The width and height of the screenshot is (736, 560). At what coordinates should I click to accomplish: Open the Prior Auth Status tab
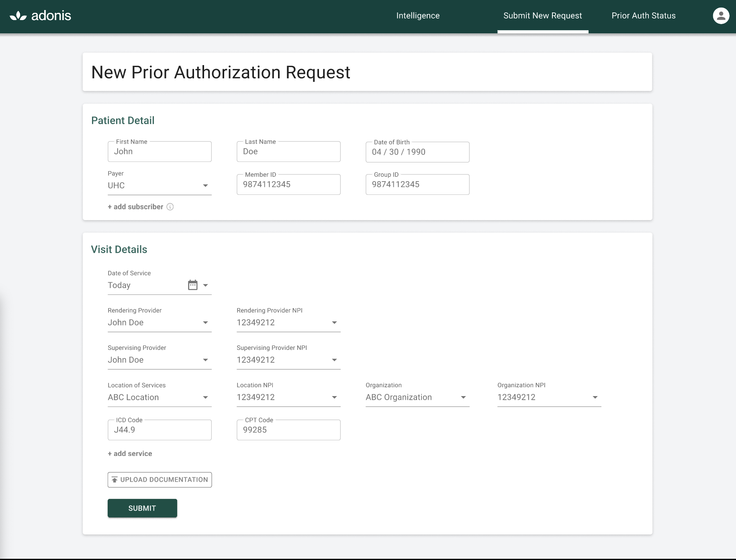click(x=643, y=16)
